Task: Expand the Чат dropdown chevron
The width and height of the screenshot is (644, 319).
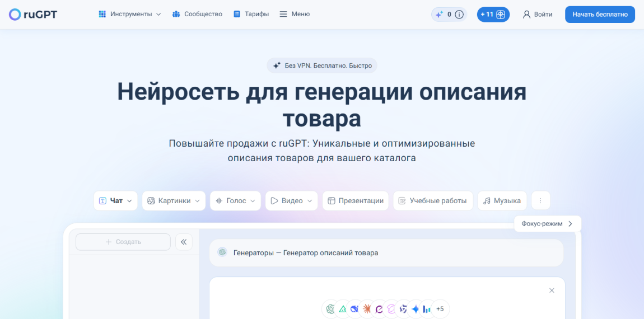Action: click(x=129, y=201)
